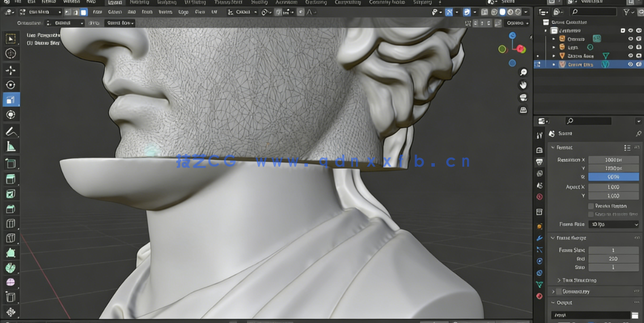
Task: Select the Measure ruler tool
Action: [11, 147]
